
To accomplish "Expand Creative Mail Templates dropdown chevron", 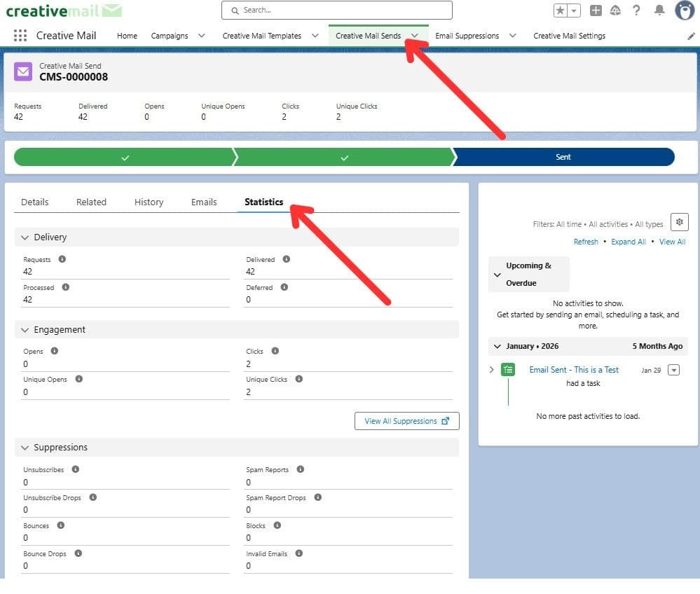I will click(315, 36).
